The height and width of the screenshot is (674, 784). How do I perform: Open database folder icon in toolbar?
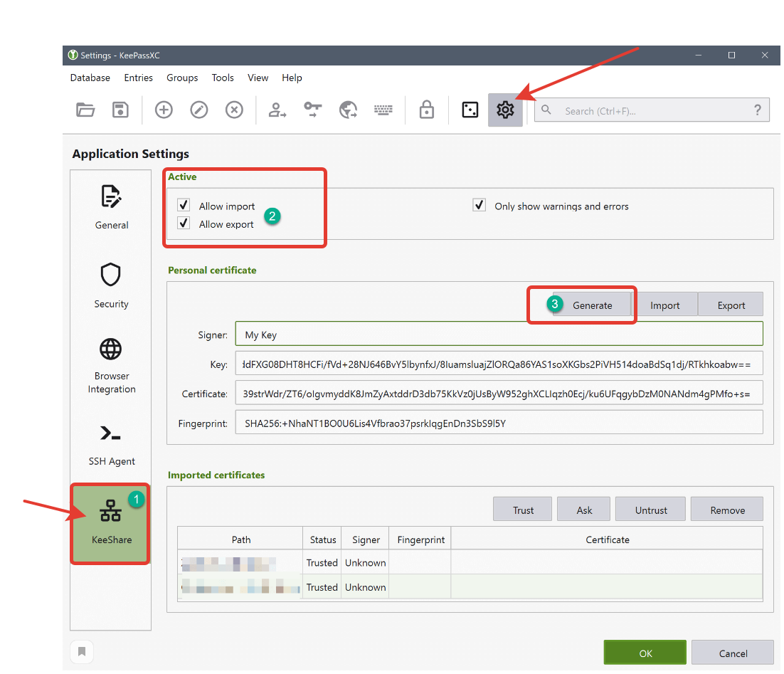tap(85, 110)
